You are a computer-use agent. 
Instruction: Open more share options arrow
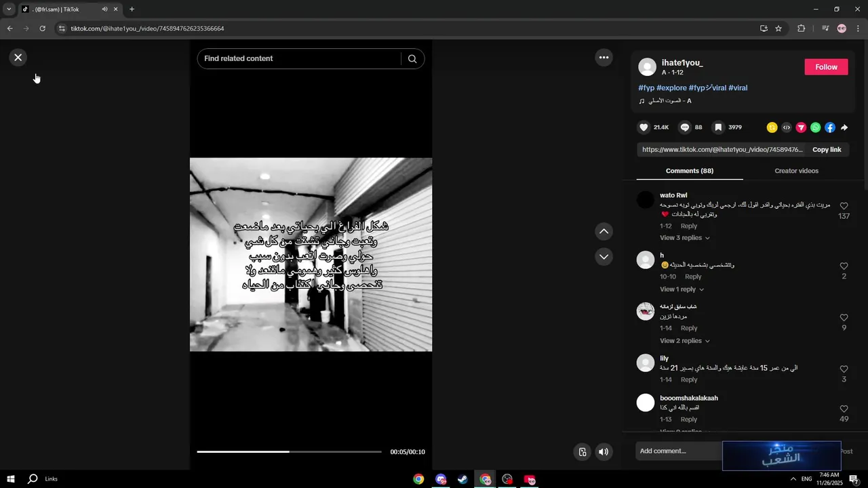[x=844, y=127]
